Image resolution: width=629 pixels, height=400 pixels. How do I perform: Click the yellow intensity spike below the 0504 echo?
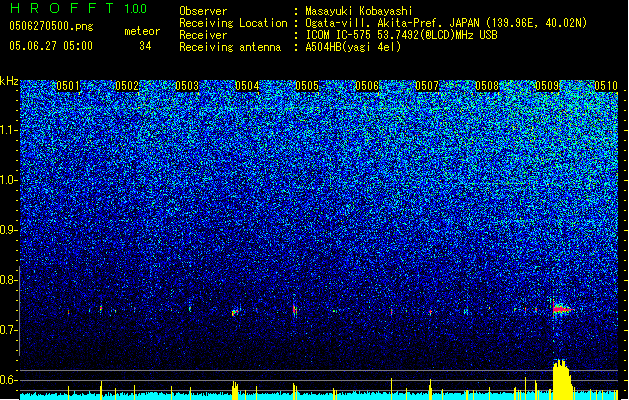point(235,390)
